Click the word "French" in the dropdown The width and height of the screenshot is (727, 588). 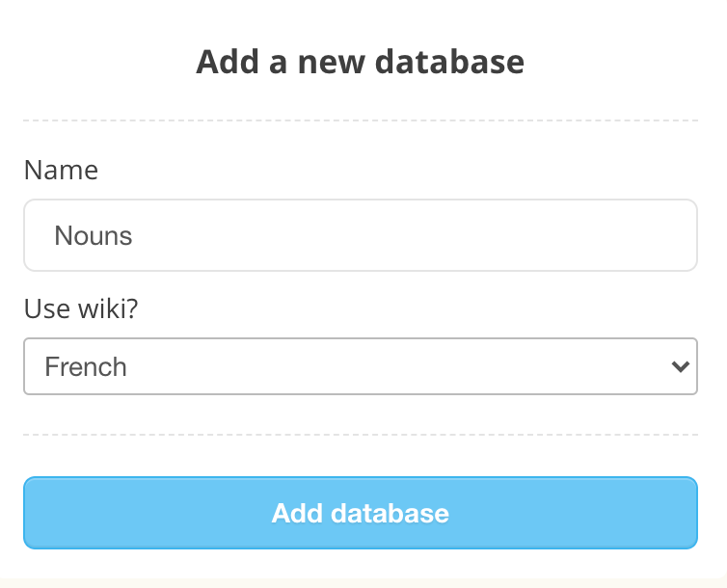coord(86,366)
